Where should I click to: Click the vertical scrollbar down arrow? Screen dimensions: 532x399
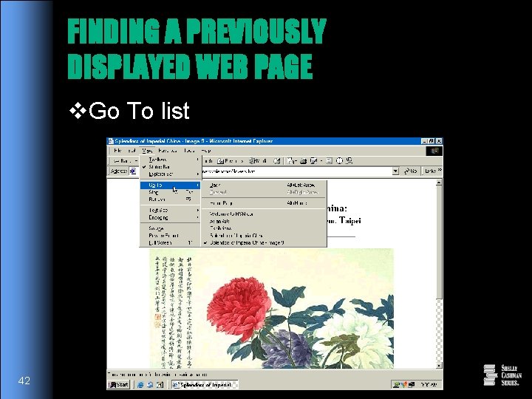(x=439, y=366)
